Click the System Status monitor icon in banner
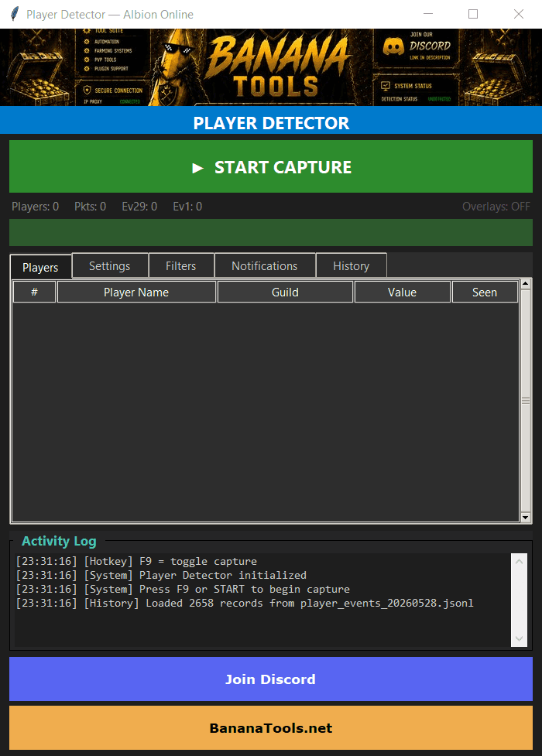 pyautogui.click(x=385, y=86)
